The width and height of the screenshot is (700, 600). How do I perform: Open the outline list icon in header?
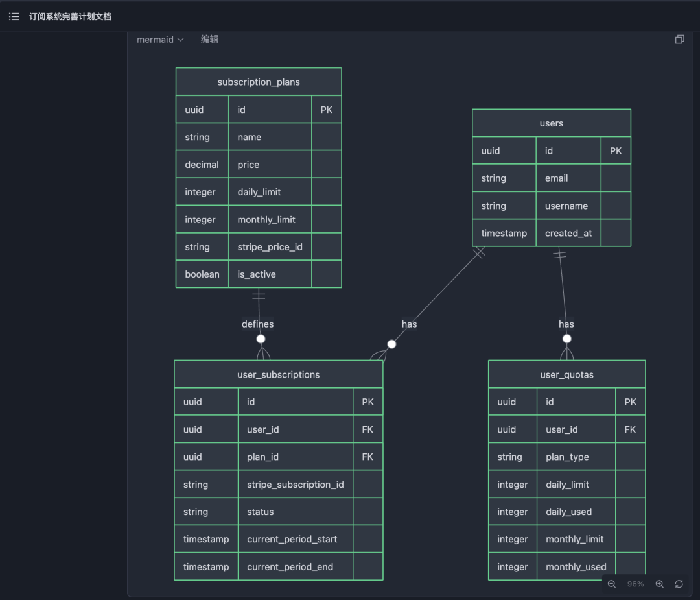tap(14, 16)
